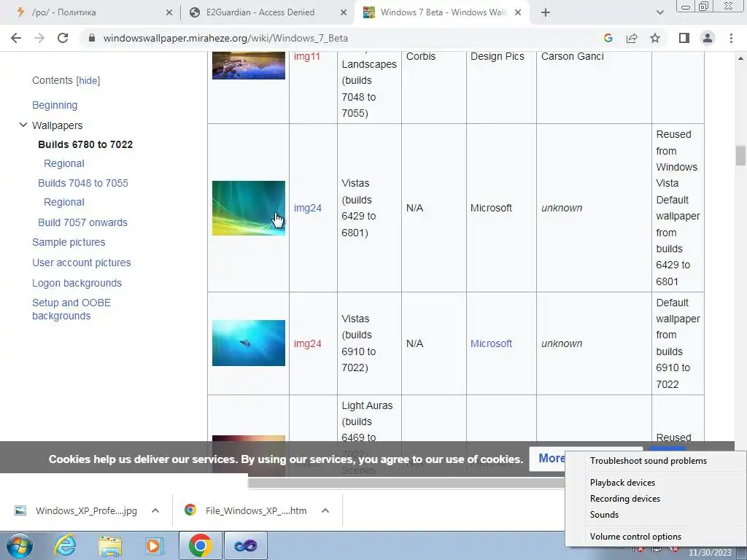Image resolution: width=747 pixels, height=560 pixels.
Task: Open Windows Media Player from taskbar
Action: pos(155,545)
